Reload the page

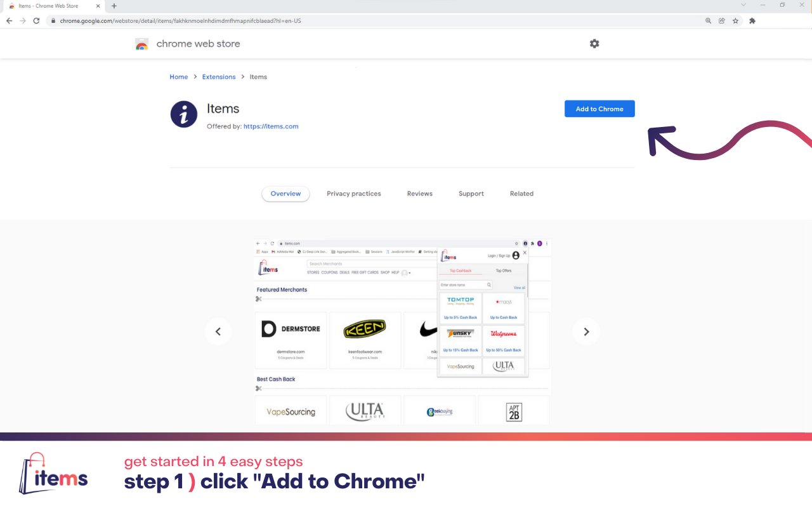(x=36, y=21)
